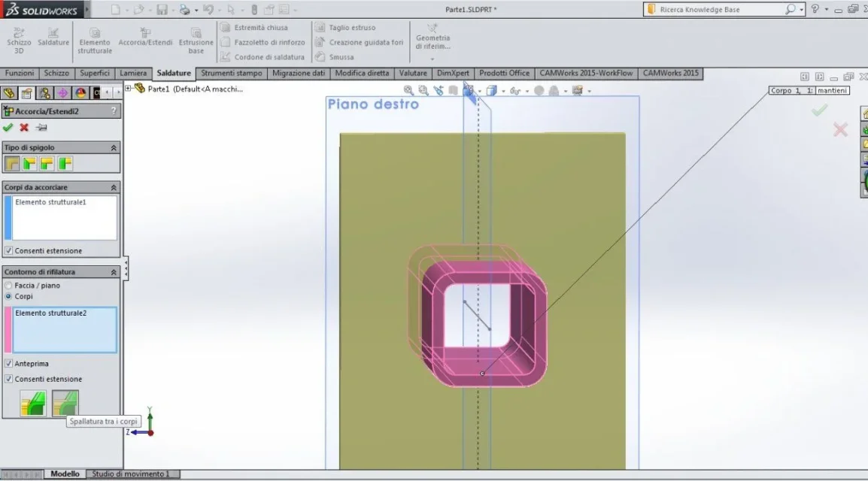Expand the Parte1 feature tree node
Screen dimensions: 868x481
coord(128,89)
